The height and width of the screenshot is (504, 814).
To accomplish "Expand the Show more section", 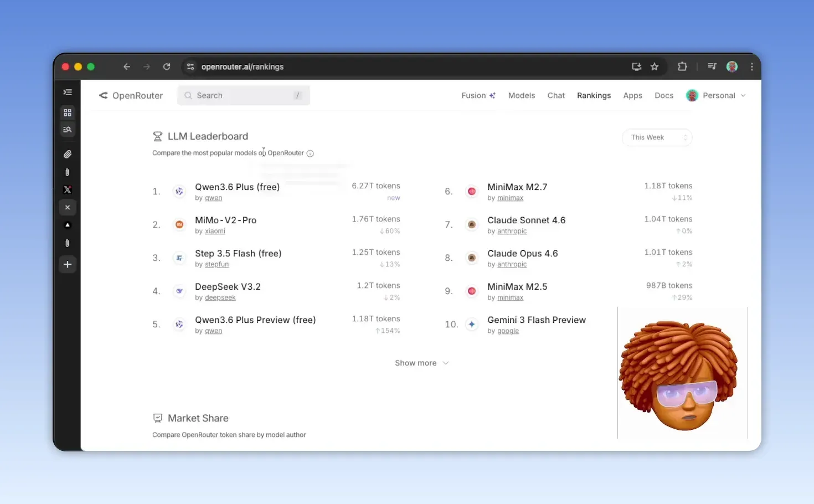I will 422,363.
